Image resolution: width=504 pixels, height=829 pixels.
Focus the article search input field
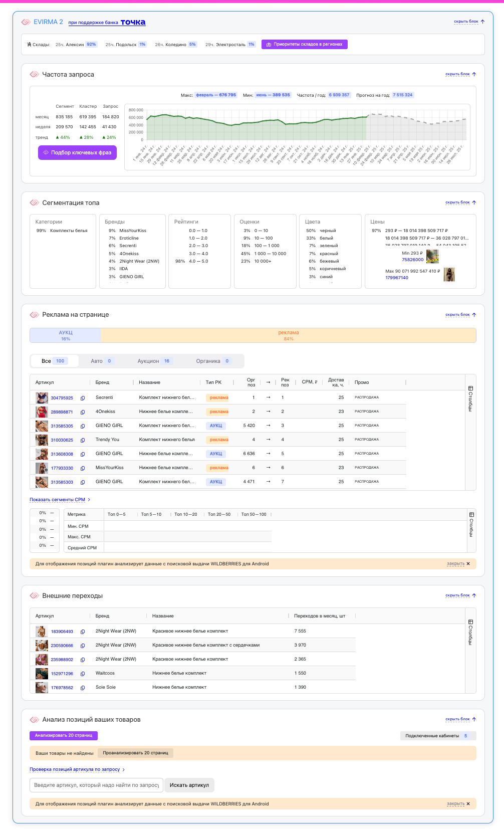pyautogui.click(x=96, y=785)
